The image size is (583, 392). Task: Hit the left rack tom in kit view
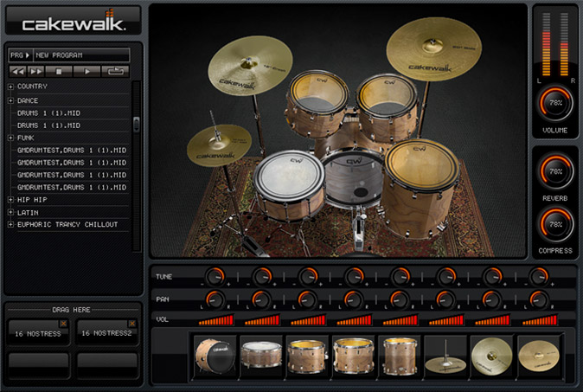(x=317, y=104)
